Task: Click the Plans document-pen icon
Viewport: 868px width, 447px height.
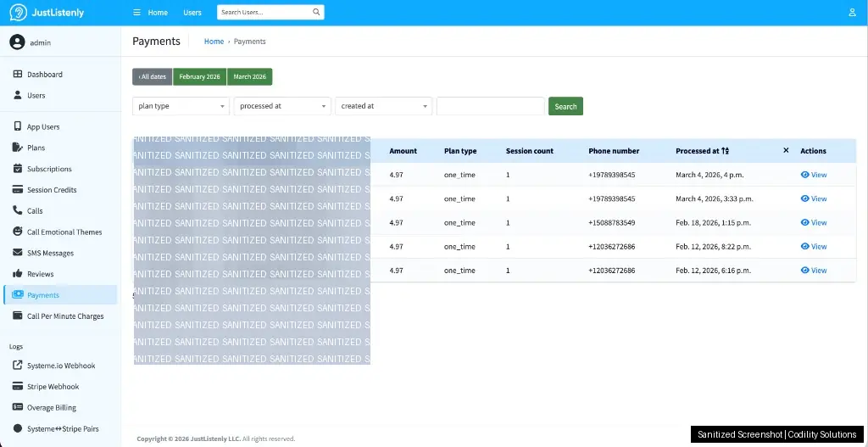Action: click(18, 148)
